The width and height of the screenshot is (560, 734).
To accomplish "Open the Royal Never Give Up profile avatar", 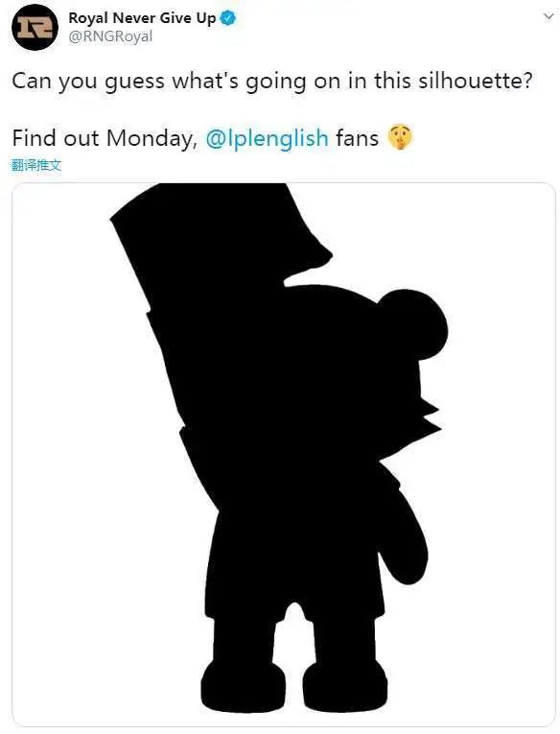I will [x=35, y=28].
